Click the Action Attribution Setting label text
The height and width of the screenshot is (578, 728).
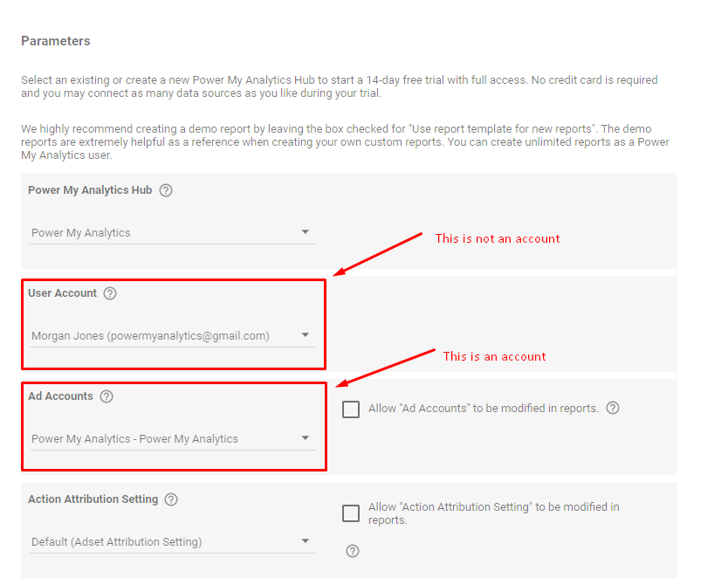pyautogui.click(x=93, y=499)
